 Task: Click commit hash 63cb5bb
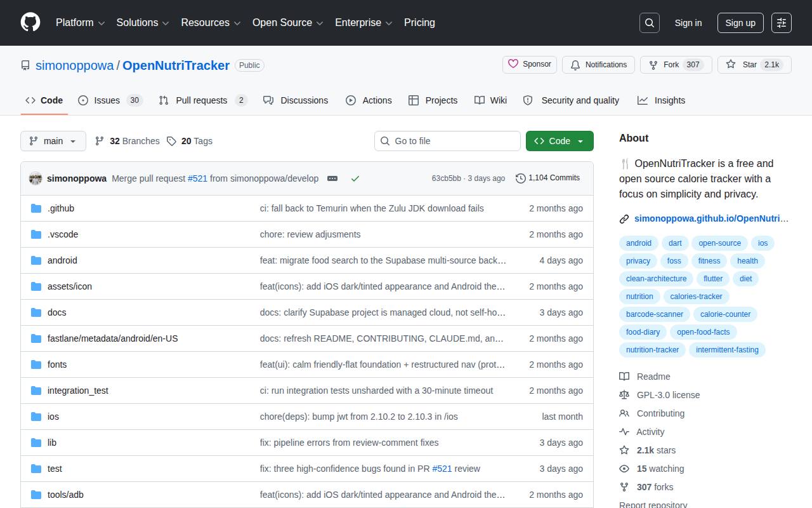coord(447,178)
